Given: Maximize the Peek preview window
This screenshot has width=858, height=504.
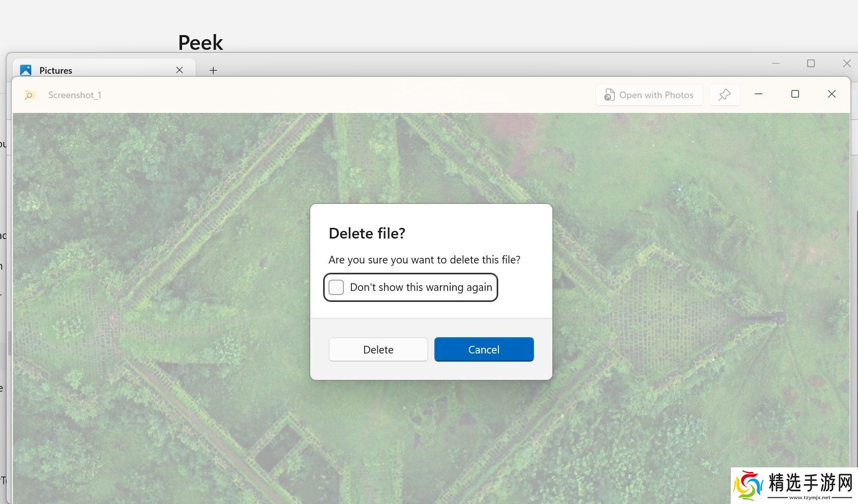Looking at the screenshot, I should pos(795,94).
